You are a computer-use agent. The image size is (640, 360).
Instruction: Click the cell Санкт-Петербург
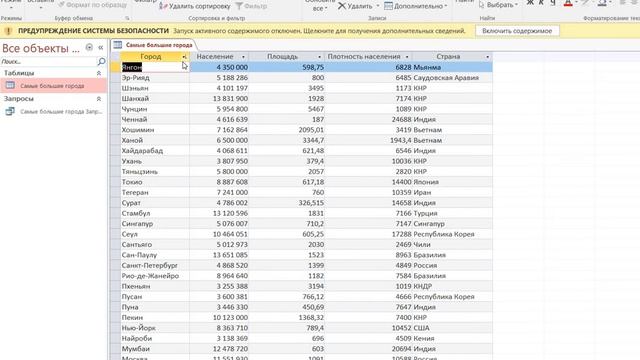pyautogui.click(x=155, y=265)
